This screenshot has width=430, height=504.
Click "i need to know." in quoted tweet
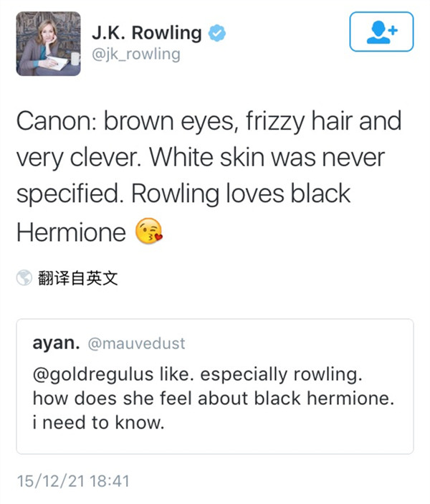[x=99, y=423]
